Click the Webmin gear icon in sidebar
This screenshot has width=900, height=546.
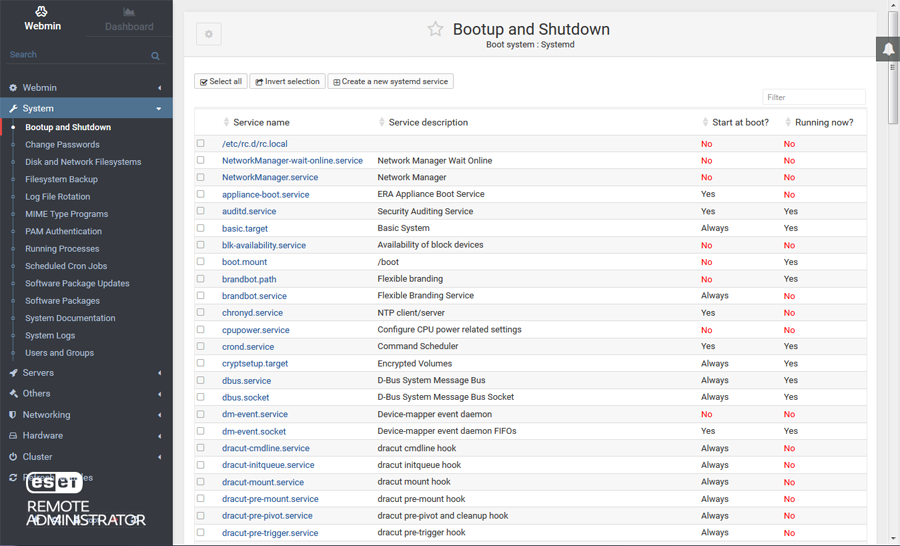click(13, 88)
